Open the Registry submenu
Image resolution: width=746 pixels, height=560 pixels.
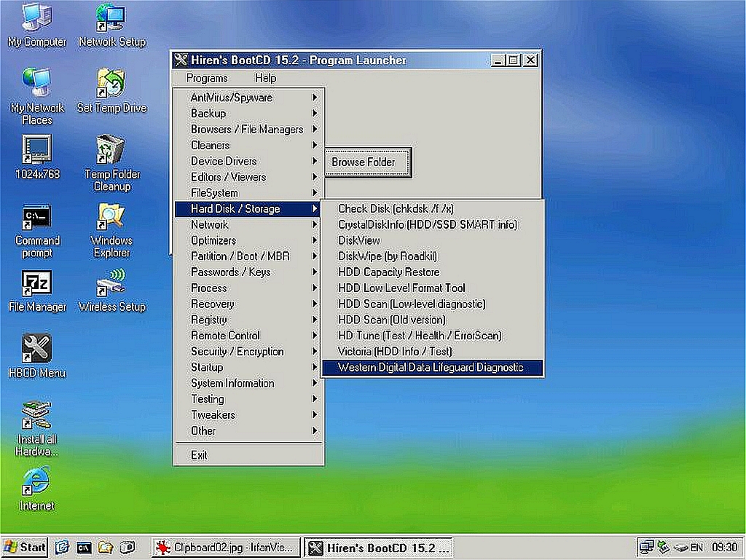[249, 320]
